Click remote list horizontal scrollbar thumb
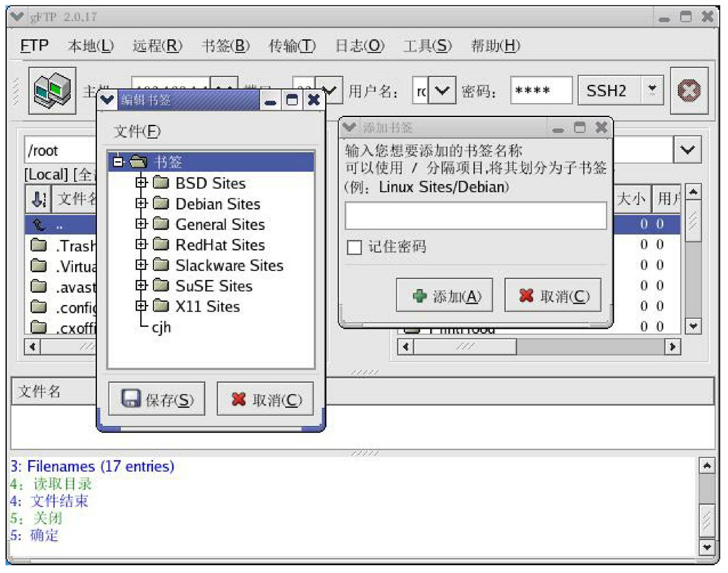The width and height of the screenshot is (728, 573). point(465,347)
